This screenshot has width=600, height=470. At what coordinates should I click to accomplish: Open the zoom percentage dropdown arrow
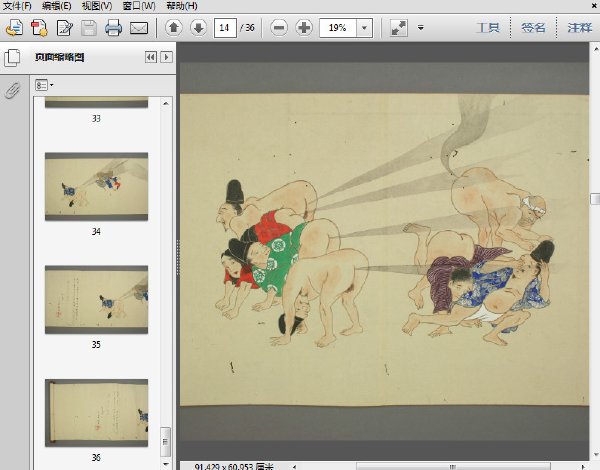pyautogui.click(x=365, y=28)
